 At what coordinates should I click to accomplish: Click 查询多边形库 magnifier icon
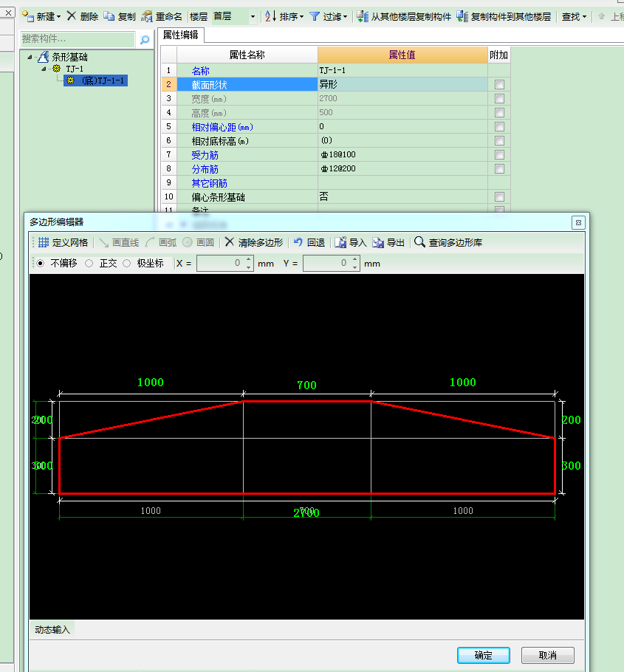[x=420, y=242]
